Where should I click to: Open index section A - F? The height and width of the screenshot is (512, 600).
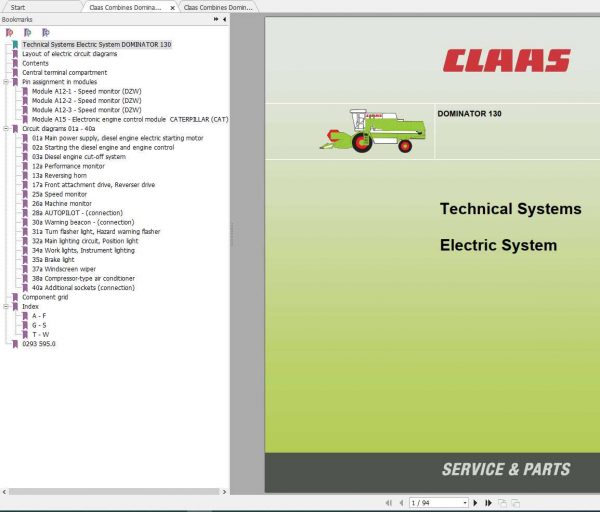tap(39, 316)
